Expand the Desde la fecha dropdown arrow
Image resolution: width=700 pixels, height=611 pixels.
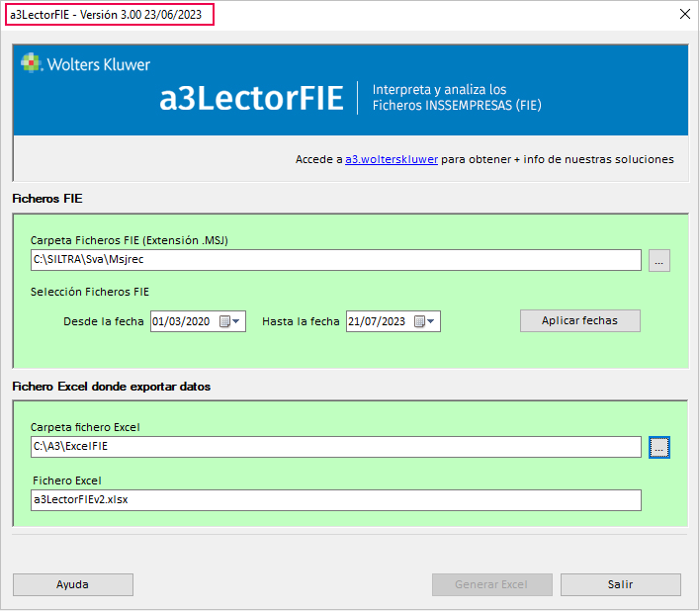pyautogui.click(x=237, y=321)
